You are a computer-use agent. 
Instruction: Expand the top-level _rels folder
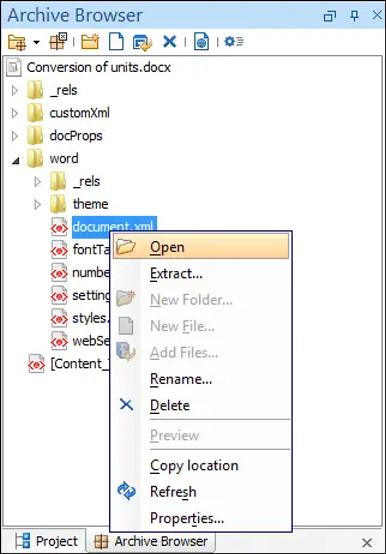pyautogui.click(x=14, y=90)
